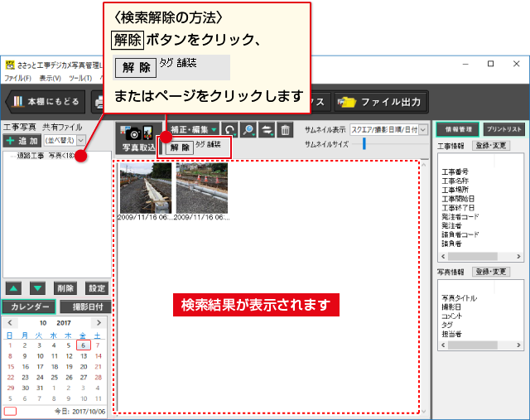Move item down with green down arrow
Image resolution: width=530 pixels, height=420 pixels.
(37, 288)
